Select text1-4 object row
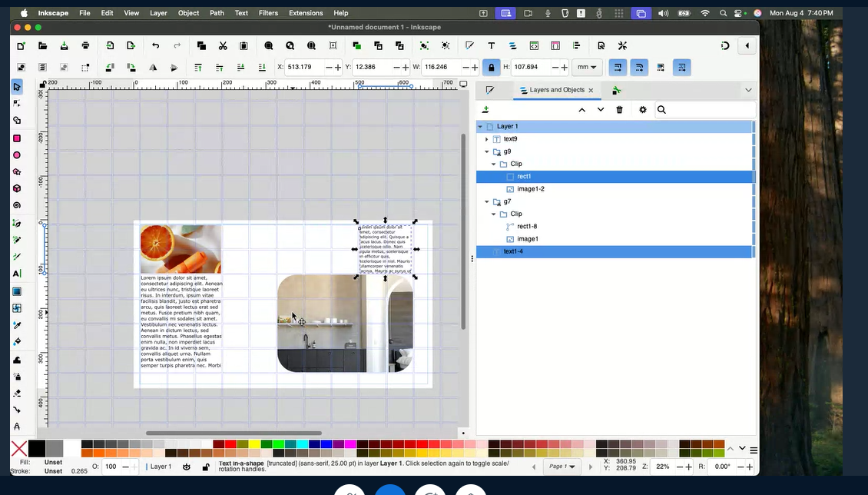The height and width of the screenshot is (495, 868). [615, 251]
